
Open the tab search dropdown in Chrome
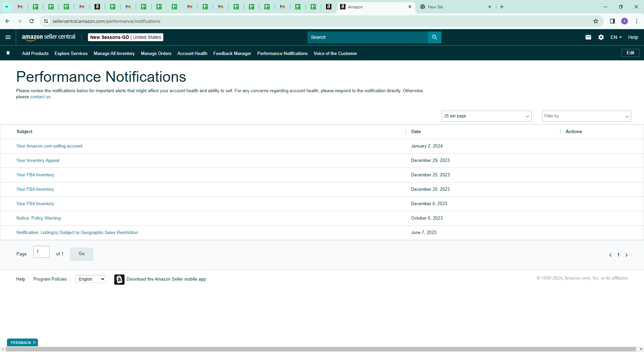pyautogui.click(x=7, y=7)
